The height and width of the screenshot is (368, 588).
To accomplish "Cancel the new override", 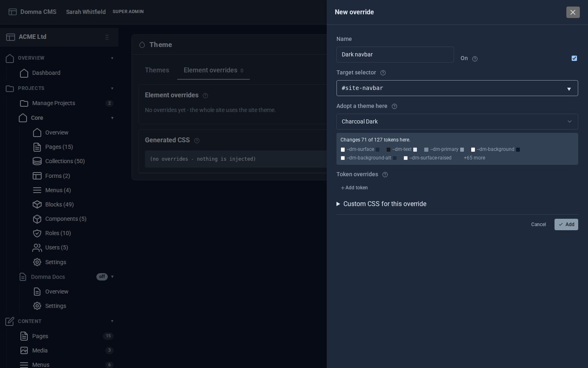I will (538, 224).
